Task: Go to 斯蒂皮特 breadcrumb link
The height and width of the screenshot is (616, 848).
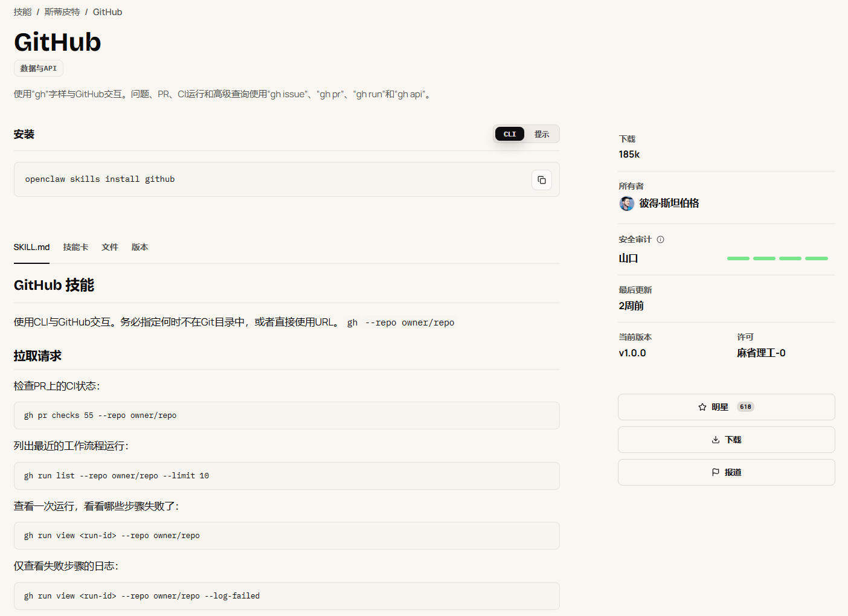Action: tap(62, 12)
